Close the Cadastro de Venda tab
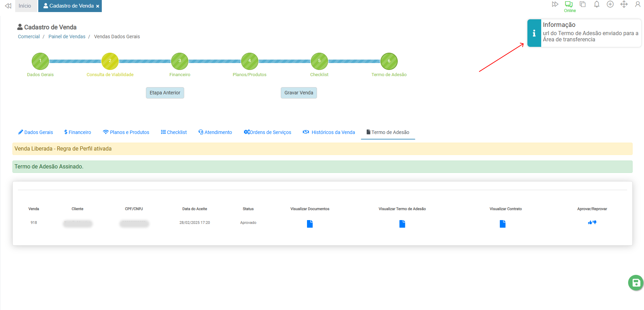 (x=98, y=6)
